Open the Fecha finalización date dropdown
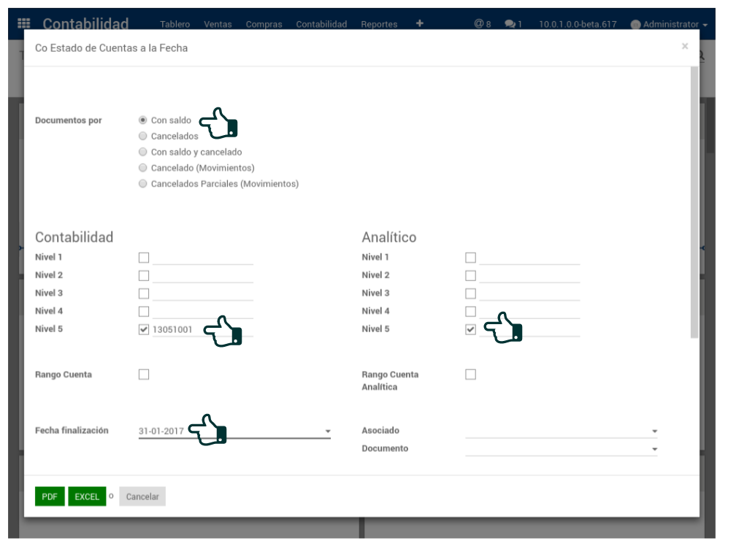This screenshot has height=560, width=747. [328, 431]
